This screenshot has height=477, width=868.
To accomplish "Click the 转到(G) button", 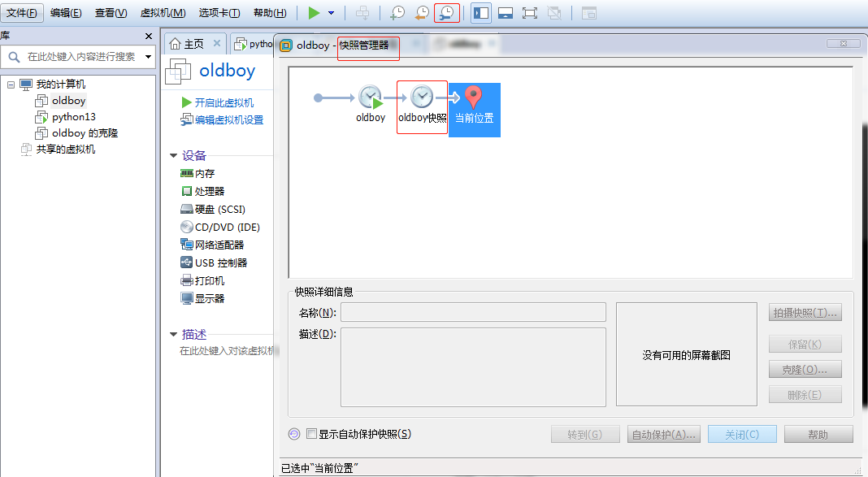I will (585, 435).
